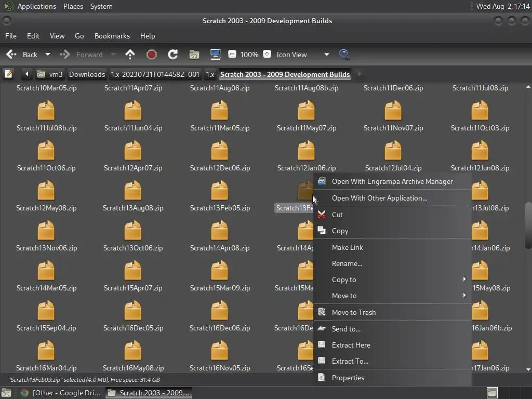This screenshot has width=532, height=399.
Task: Open the System panel menu
Action: click(101, 6)
